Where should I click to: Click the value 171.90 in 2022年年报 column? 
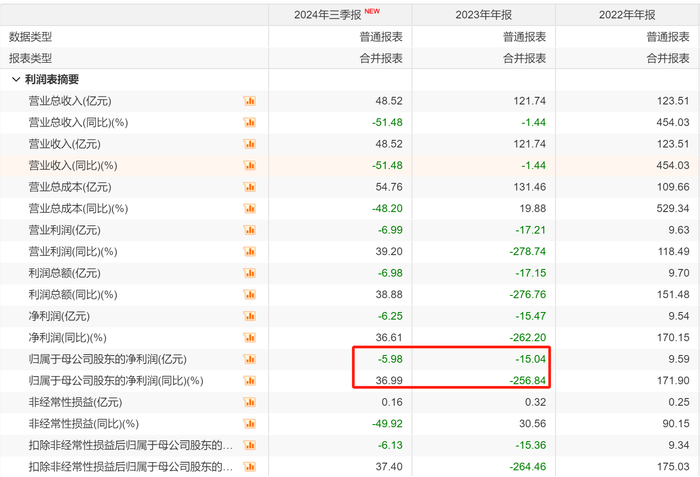coord(673,381)
